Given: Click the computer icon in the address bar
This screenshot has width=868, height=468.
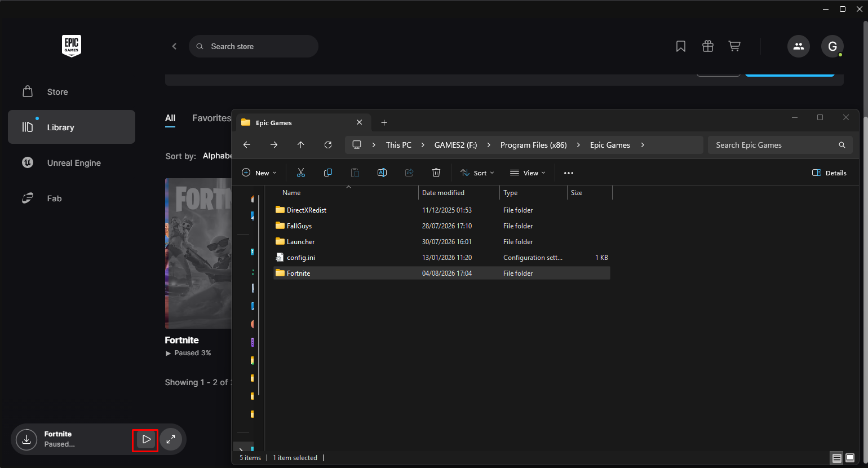Looking at the screenshot, I should point(357,145).
